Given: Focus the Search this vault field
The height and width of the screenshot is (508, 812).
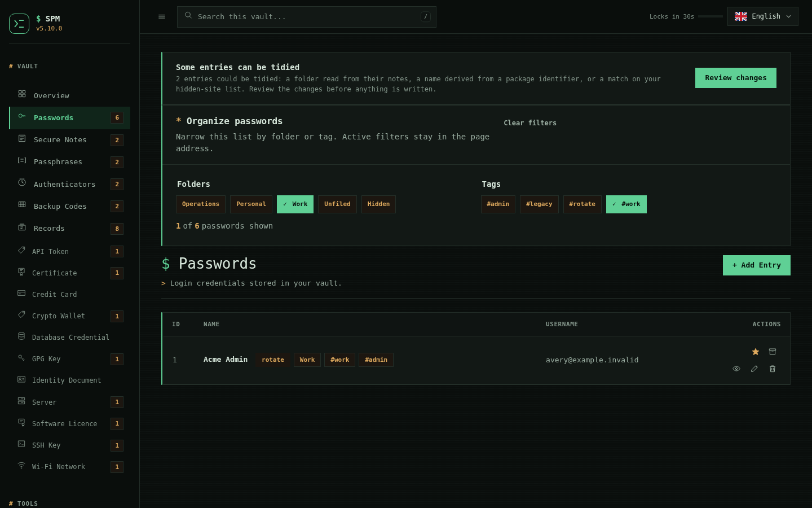Looking at the screenshot, I should coord(307,17).
